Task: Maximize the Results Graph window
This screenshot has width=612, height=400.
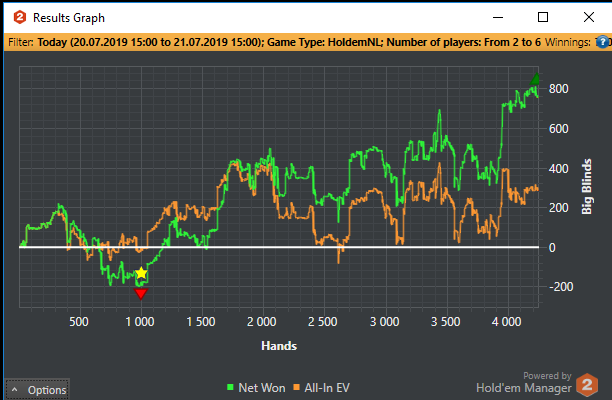Action: [543, 17]
